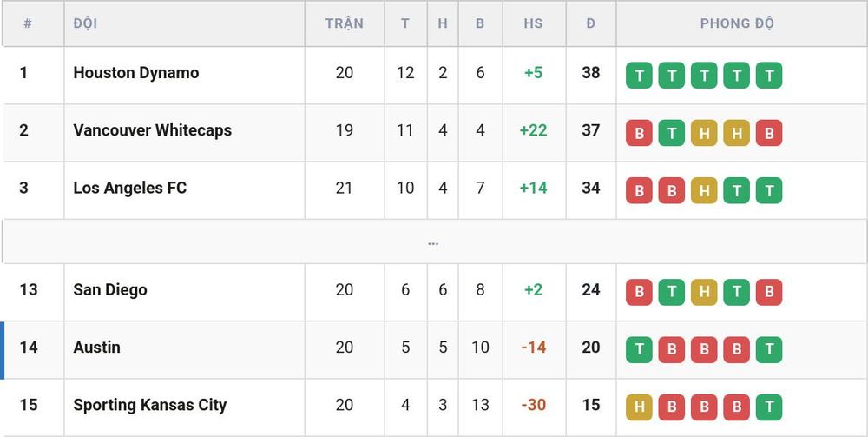Click Austin's first green T form badge
The height and width of the screenshot is (437, 868).
(639, 350)
